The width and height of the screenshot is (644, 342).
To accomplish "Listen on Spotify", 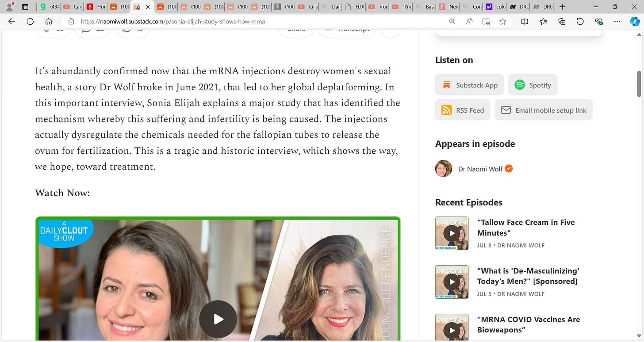I will pos(533,85).
